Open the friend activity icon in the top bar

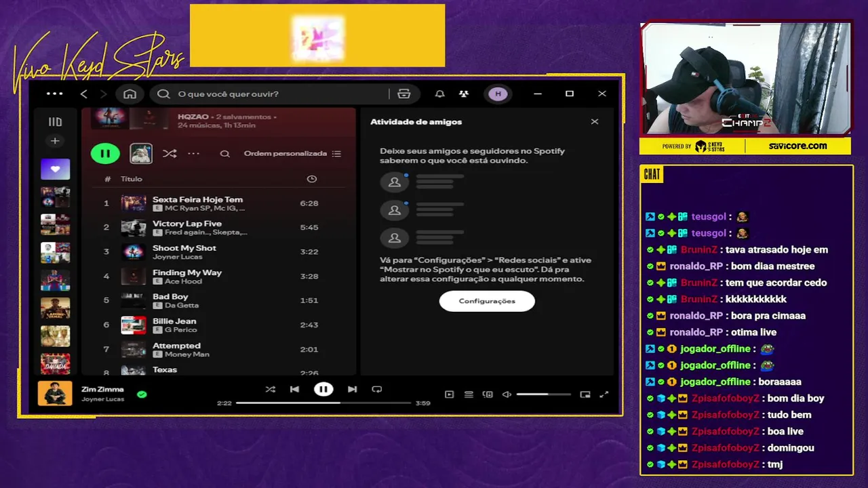[463, 94]
